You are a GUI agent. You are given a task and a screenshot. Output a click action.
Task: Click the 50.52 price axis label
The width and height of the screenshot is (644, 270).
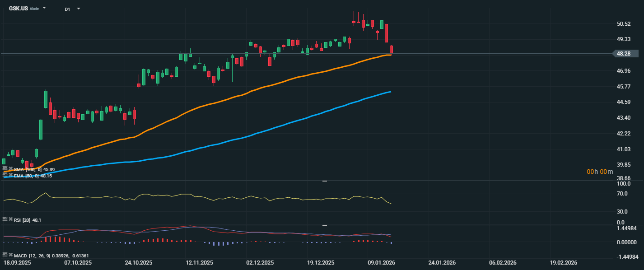[x=623, y=23]
